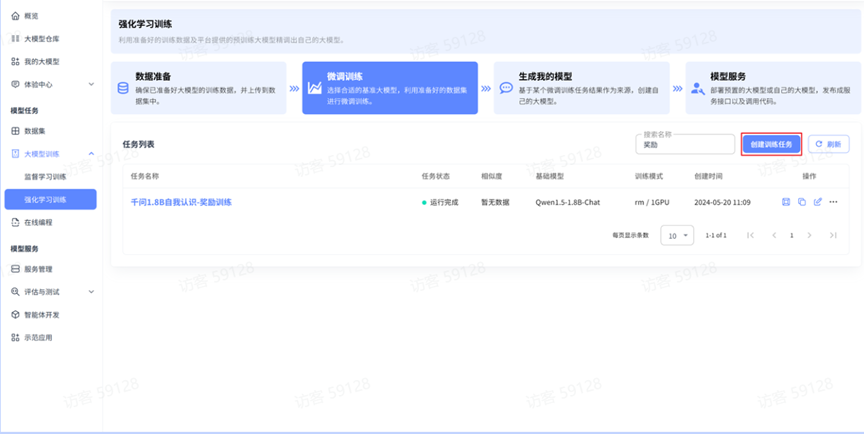This screenshot has width=864, height=434.
Task: Jump to the last page
Action: (x=833, y=235)
